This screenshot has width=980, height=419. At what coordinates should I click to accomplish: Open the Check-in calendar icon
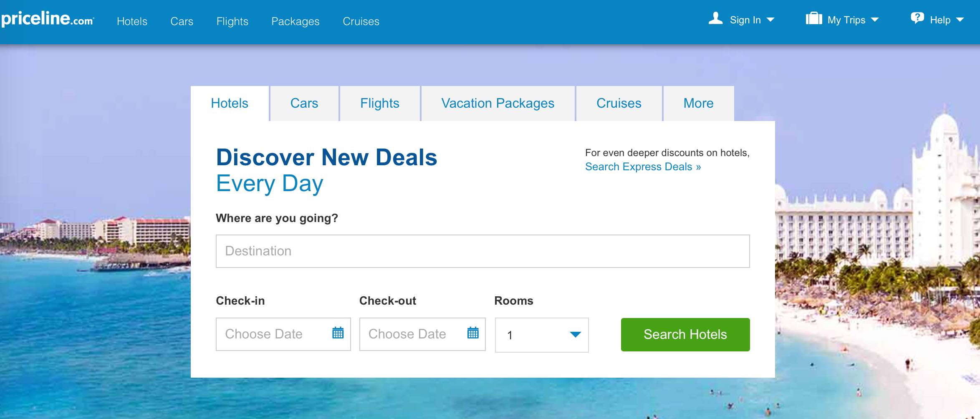338,333
